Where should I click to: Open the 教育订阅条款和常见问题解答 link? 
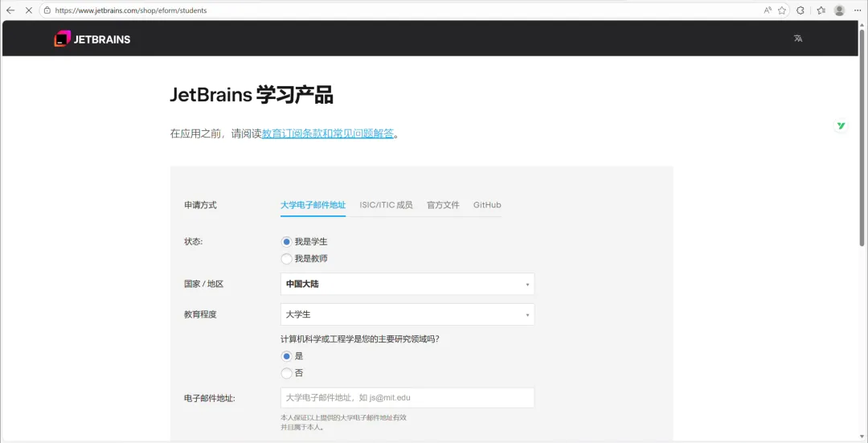[x=328, y=133]
